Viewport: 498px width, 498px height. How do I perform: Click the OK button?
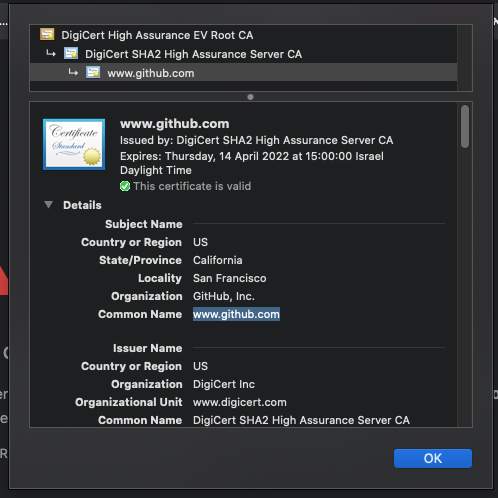tap(433, 458)
